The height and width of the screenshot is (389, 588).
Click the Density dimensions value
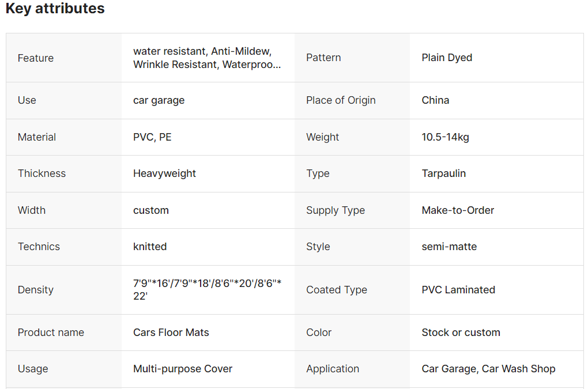click(x=207, y=290)
